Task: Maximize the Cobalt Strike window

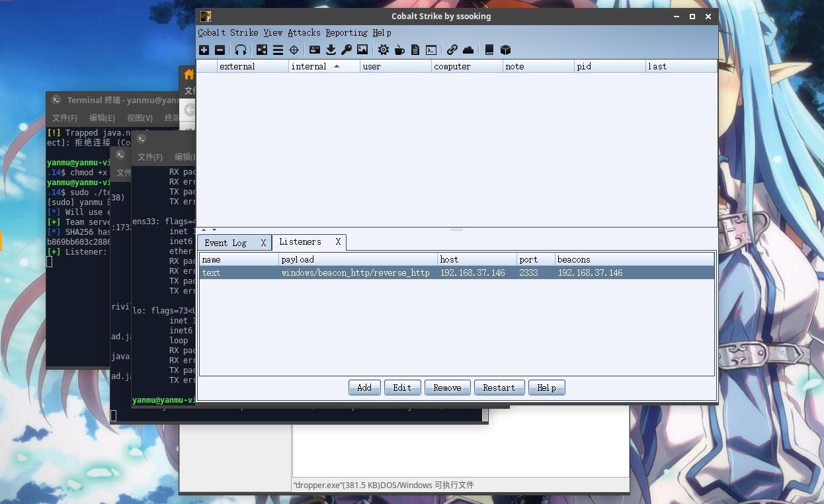Action: (692, 17)
